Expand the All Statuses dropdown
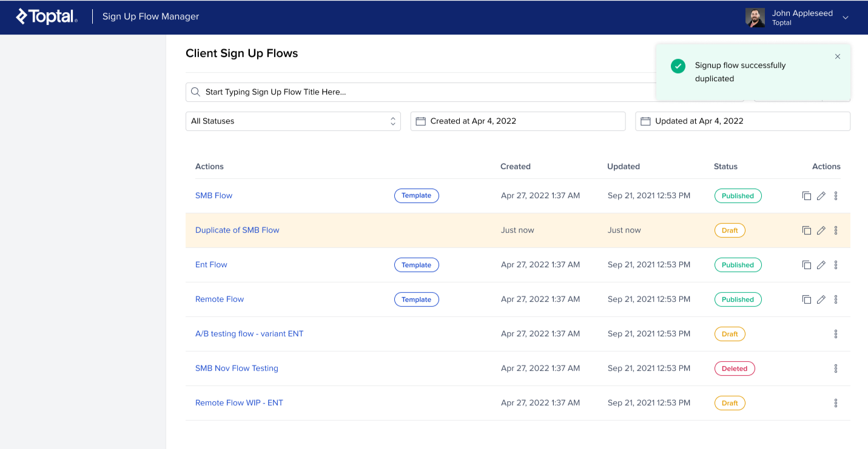868x449 pixels. [x=293, y=121]
